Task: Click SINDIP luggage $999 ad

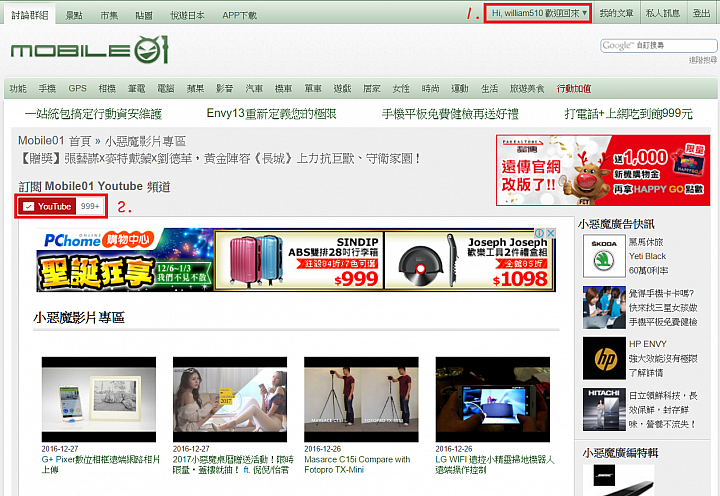Action: pos(298,260)
